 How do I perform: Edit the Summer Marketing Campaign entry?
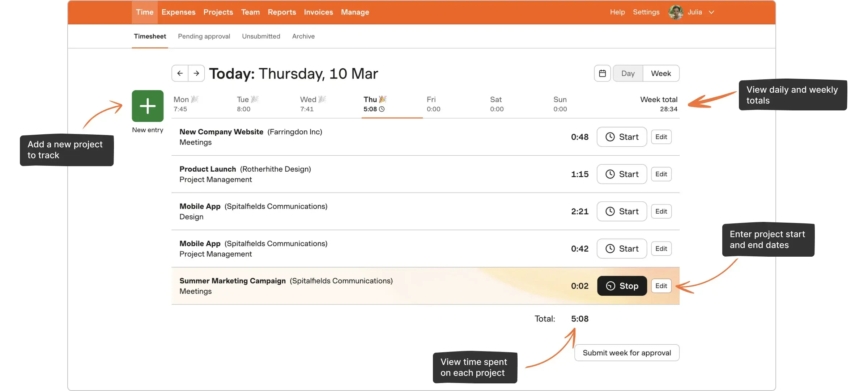point(661,286)
